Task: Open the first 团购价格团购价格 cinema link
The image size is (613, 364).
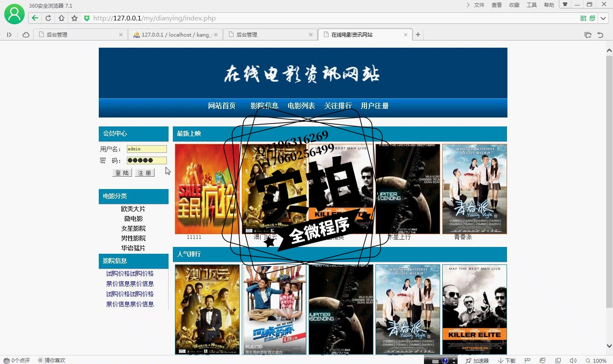Action: point(130,274)
